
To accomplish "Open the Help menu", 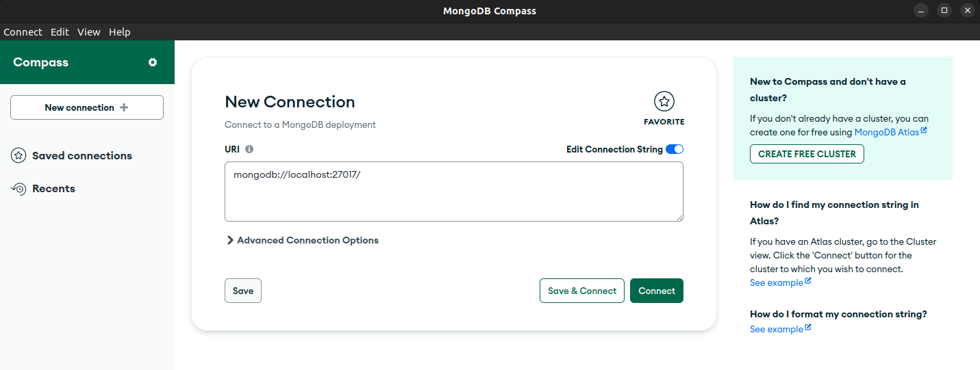I will 120,32.
